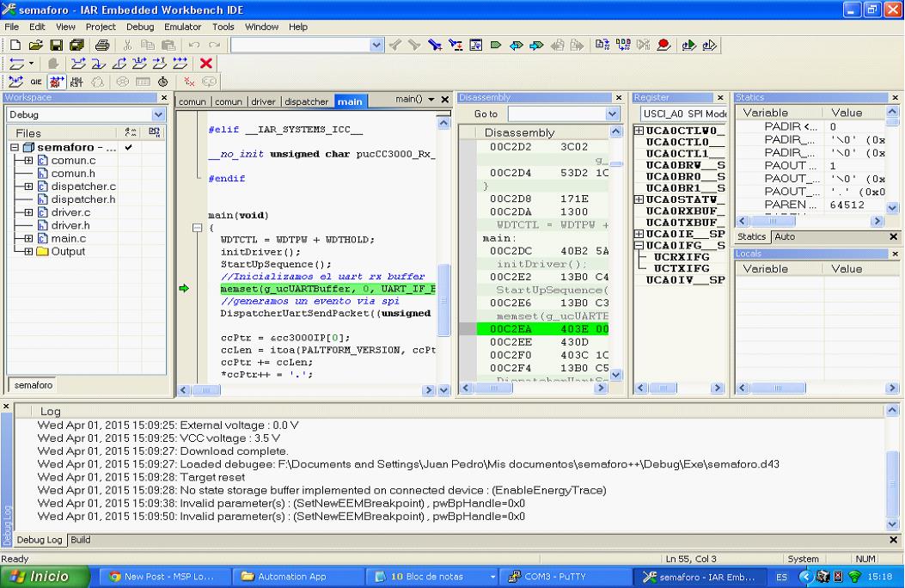Open the Debug configuration dropdown in Workspace
The width and height of the screenshot is (905, 588).
(x=158, y=114)
